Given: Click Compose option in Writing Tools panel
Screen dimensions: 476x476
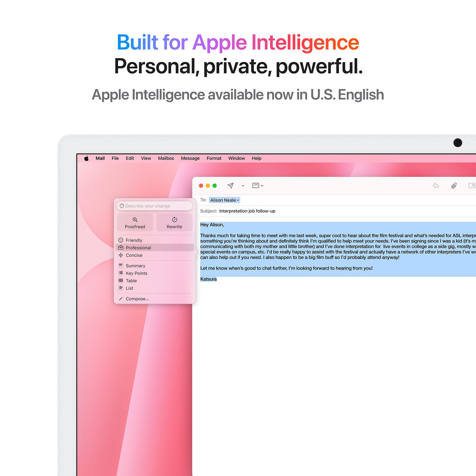Looking at the screenshot, I should 138,299.
